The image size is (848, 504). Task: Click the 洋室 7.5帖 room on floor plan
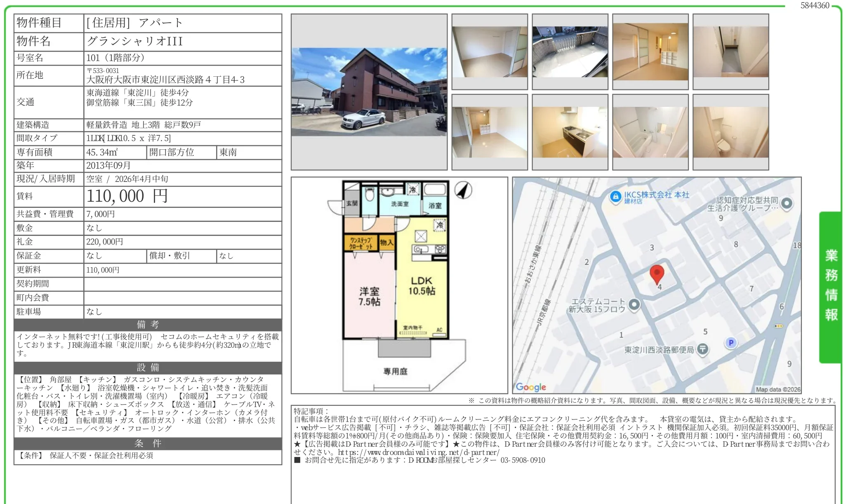click(369, 296)
